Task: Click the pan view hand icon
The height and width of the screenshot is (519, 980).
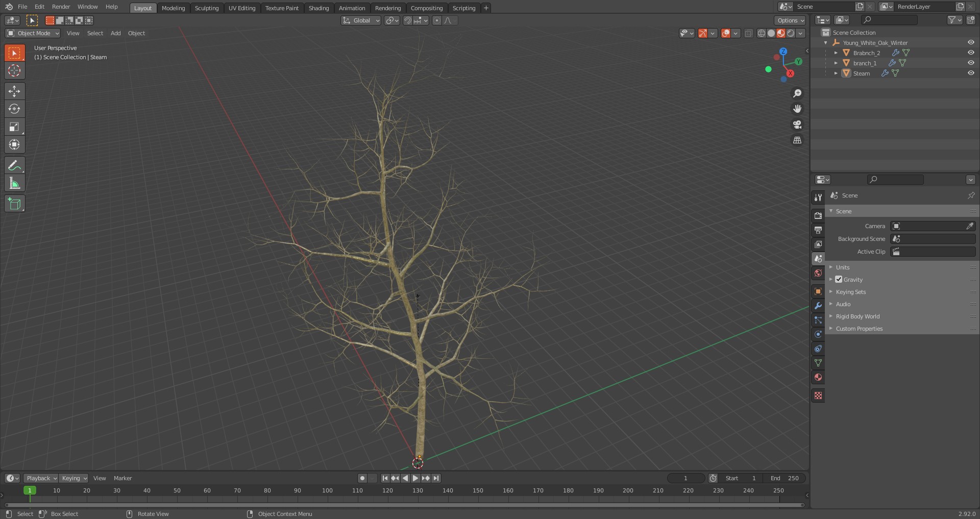Action: 797,109
